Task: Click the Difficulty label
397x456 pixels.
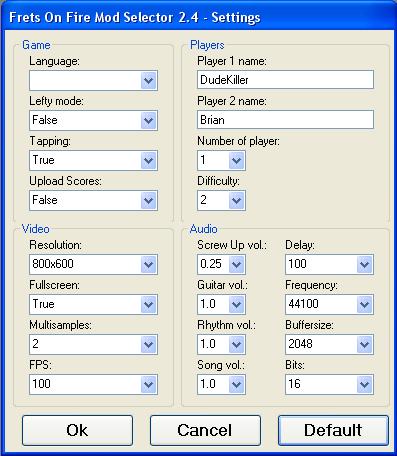Action: click(x=218, y=181)
